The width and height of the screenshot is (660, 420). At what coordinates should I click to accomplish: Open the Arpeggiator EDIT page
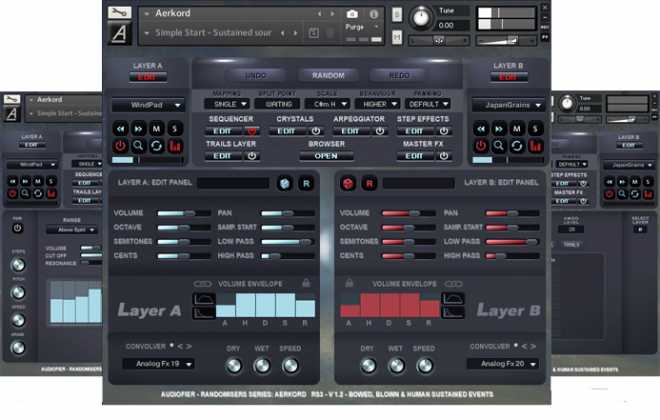[x=351, y=131]
